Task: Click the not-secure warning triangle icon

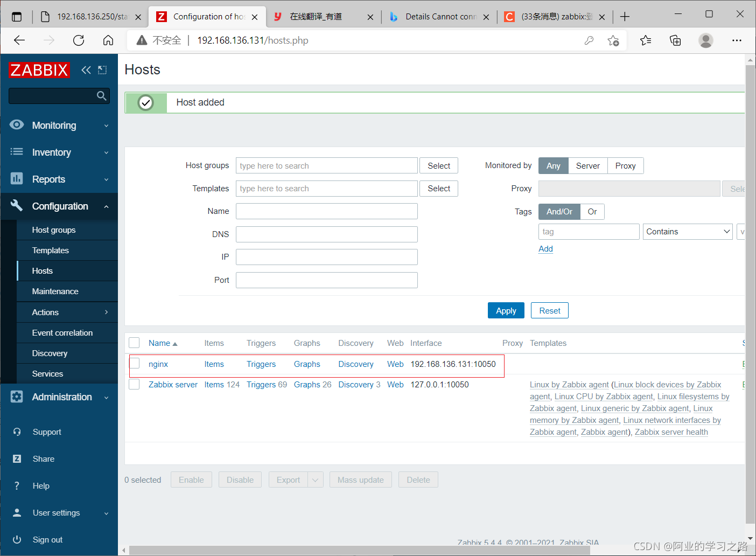Action: pos(142,40)
